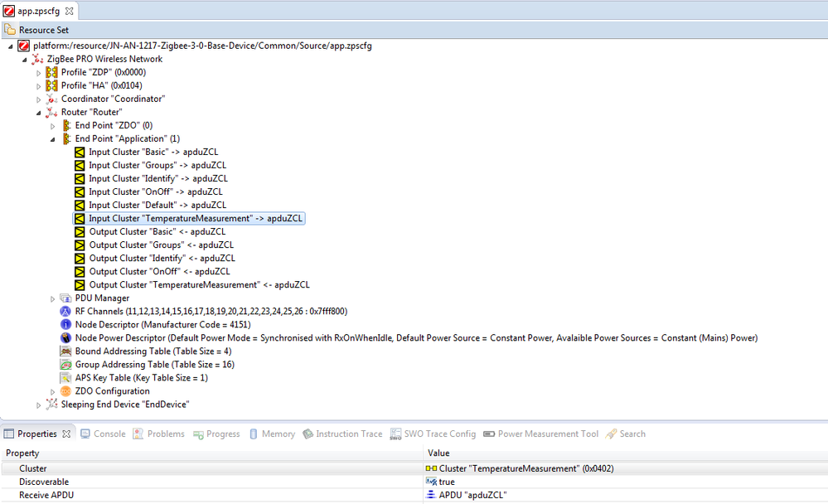Select Output Cluster "OnOff" <- apduZCL

(159, 272)
